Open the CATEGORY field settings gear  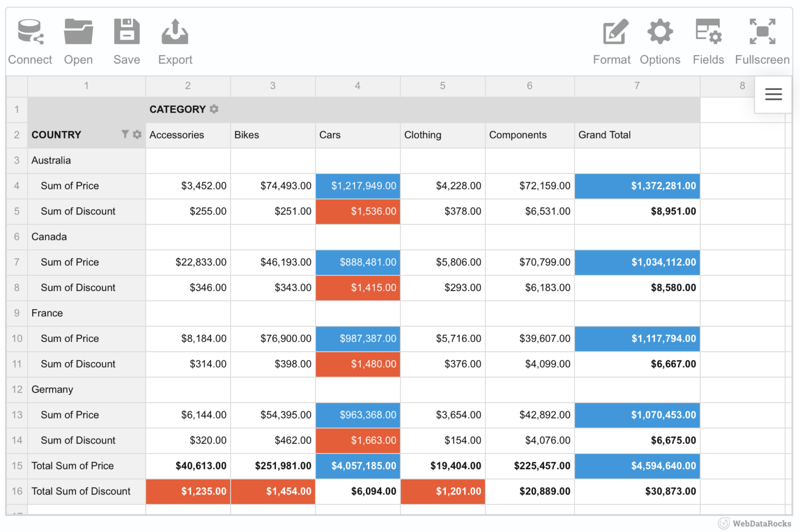tap(214, 109)
